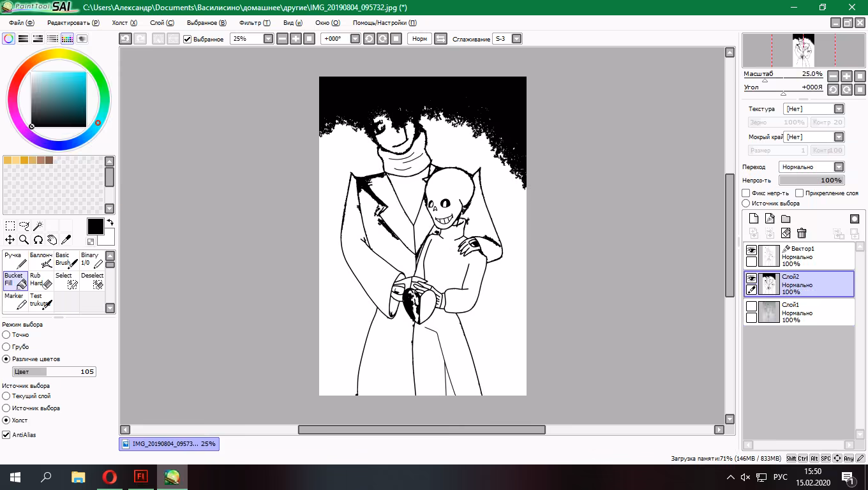Screen dimensions: 868x490
Task: Adjust the Непроз-ть opacity slider
Action: 812,181
